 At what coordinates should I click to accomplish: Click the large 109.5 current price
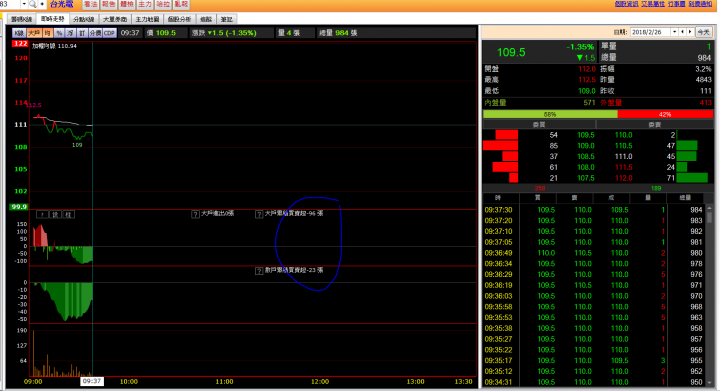pyautogui.click(x=511, y=52)
